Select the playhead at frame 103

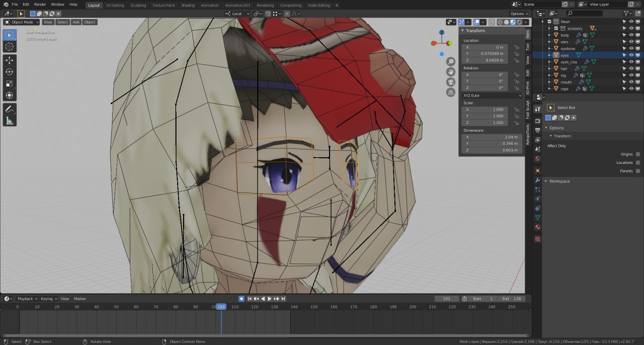pyautogui.click(x=221, y=307)
